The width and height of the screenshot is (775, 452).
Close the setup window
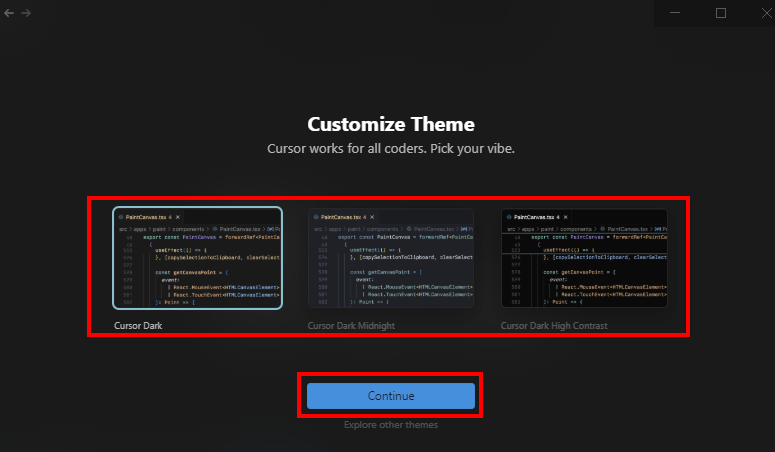click(x=766, y=13)
